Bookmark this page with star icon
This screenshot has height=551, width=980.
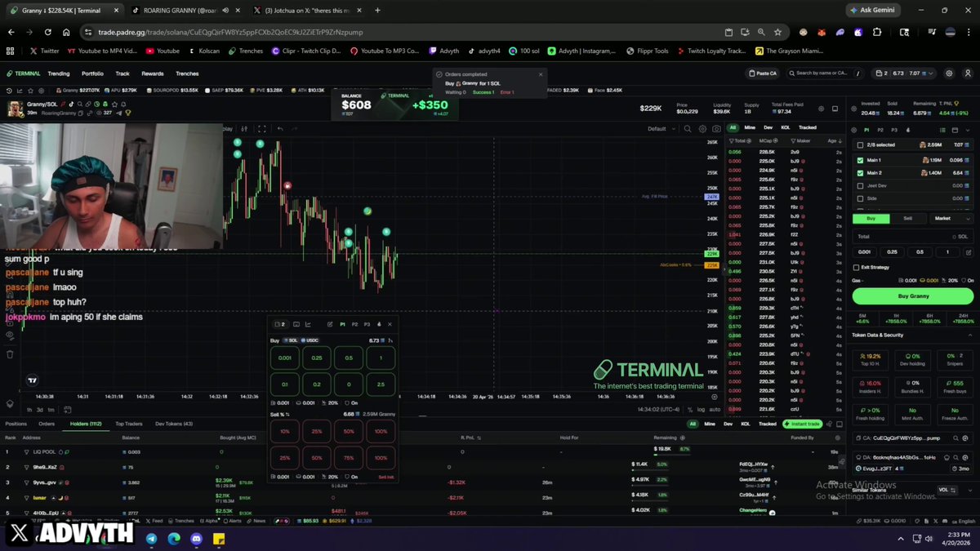pos(777,32)
